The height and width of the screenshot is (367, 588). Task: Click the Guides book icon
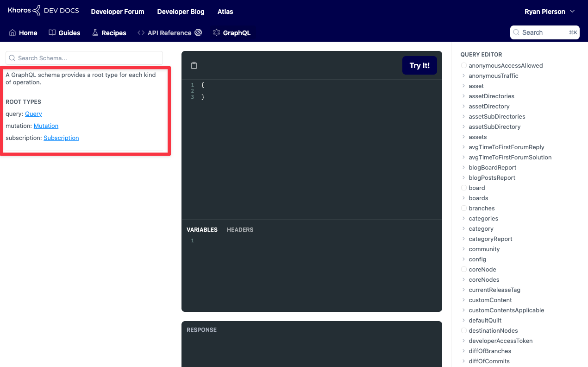tap(52, 33)
